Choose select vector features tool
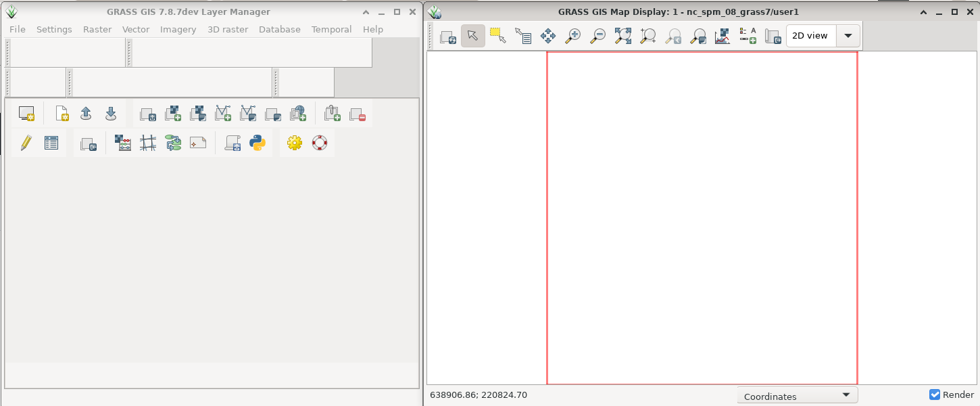 (x=498, y=37)
